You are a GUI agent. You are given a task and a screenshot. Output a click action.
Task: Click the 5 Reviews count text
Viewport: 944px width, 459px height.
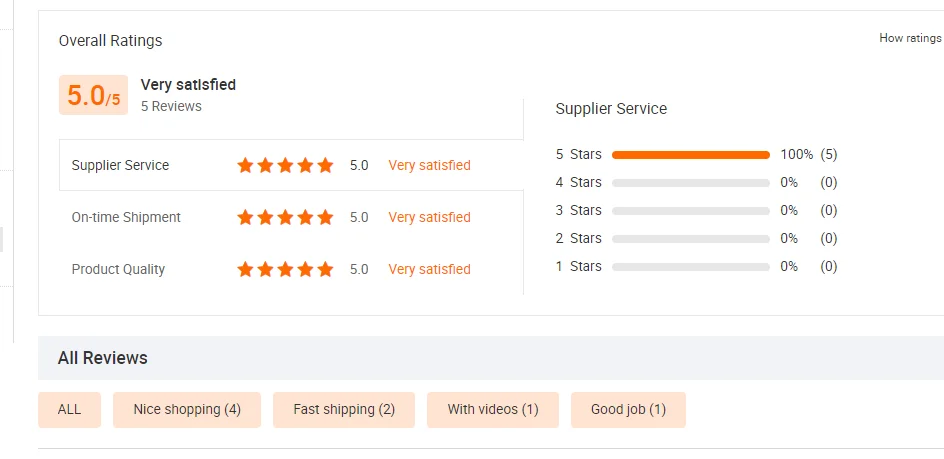tap(171, 106)
